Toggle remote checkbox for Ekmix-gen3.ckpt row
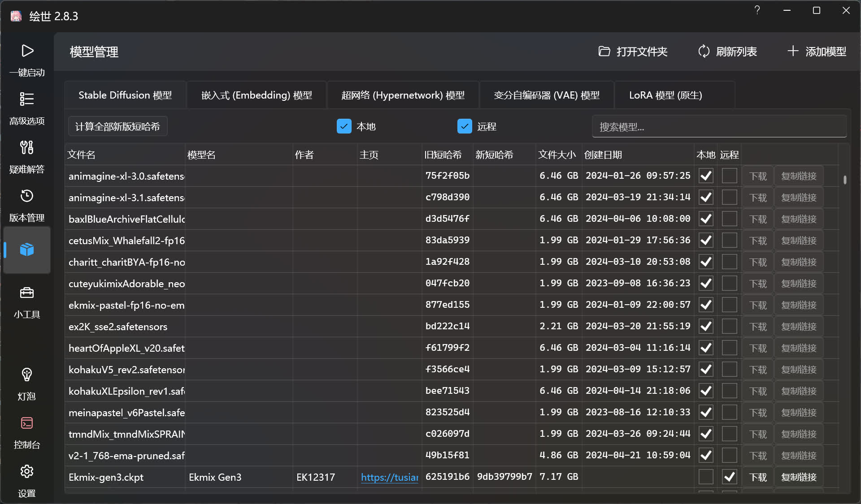Screen dimensions: 861x504 pos(729,477)
